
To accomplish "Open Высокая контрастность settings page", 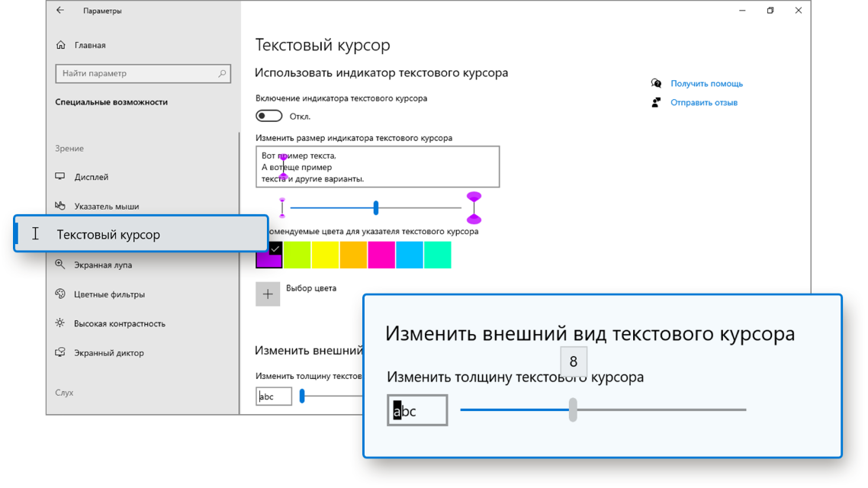I will pos(120,323).
